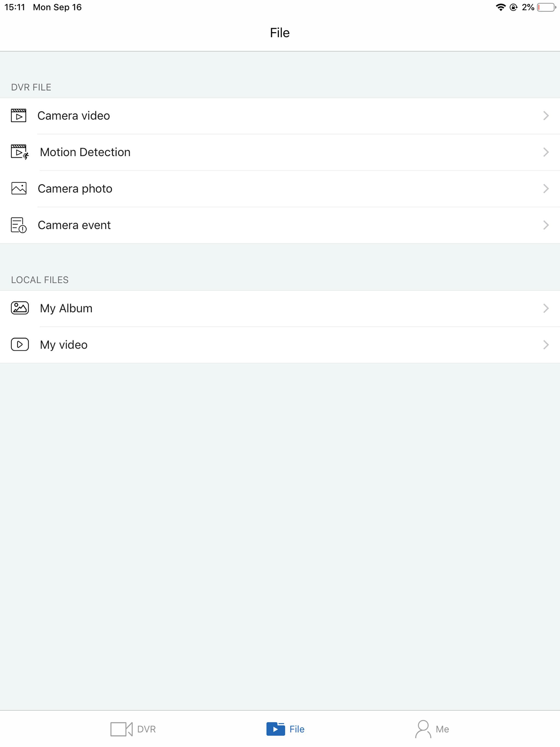Tap the Motion Detection running-figure icon
The width and height of the screenshot is (560, 747).
point(20,152)
